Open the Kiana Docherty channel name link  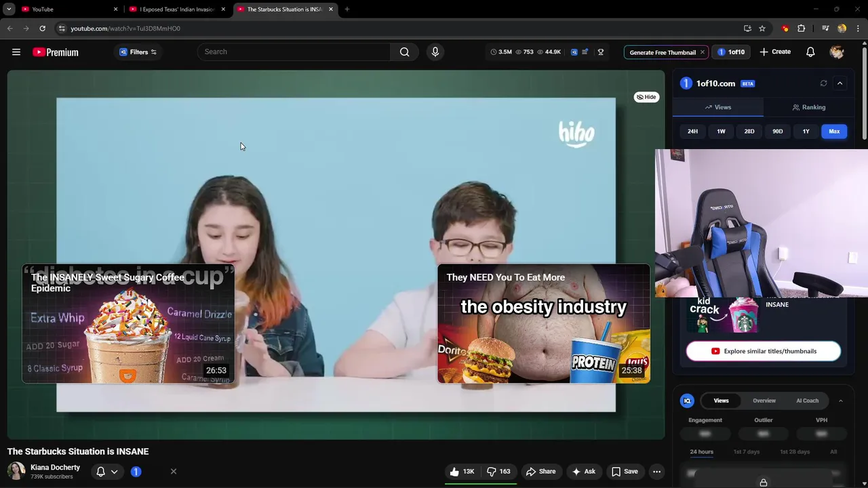tap(55, 467)
